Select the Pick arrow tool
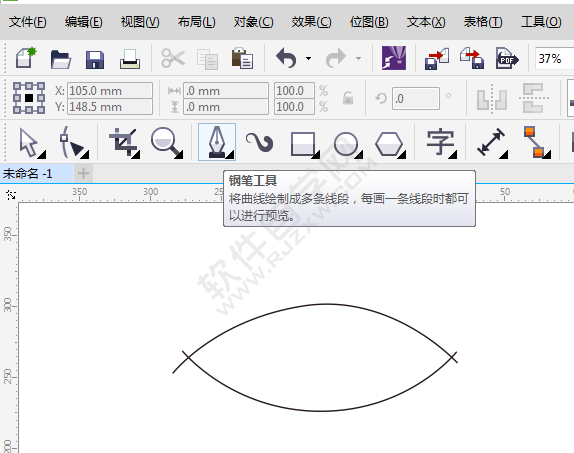This screenshot has height=453, width=574. [29, 142]
